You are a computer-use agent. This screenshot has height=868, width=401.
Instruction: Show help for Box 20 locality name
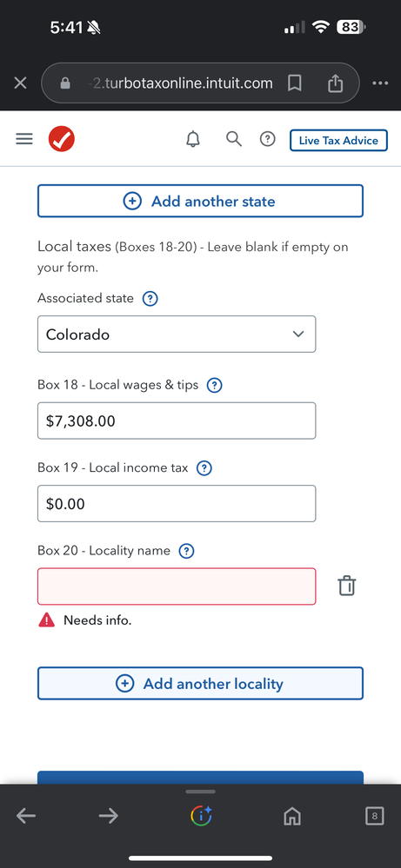(x=187, y=552)
